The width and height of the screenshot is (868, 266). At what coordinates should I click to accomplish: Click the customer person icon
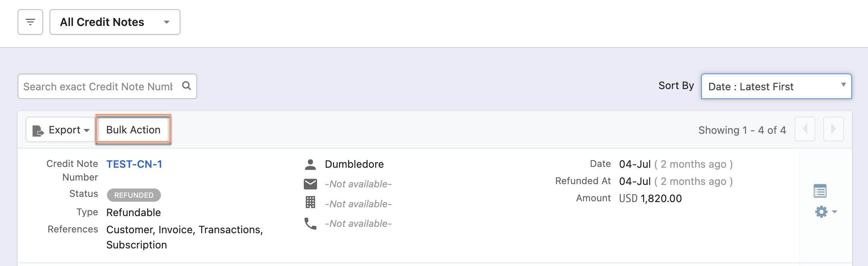[310, 164]
